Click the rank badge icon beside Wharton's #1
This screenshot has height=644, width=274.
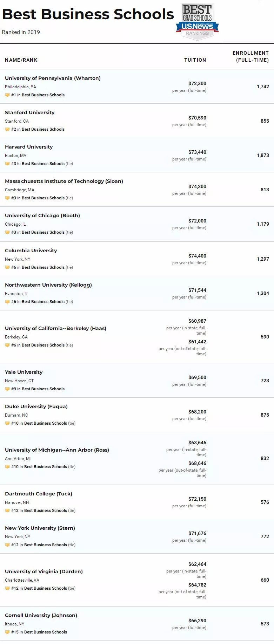(x=7, y=95)
